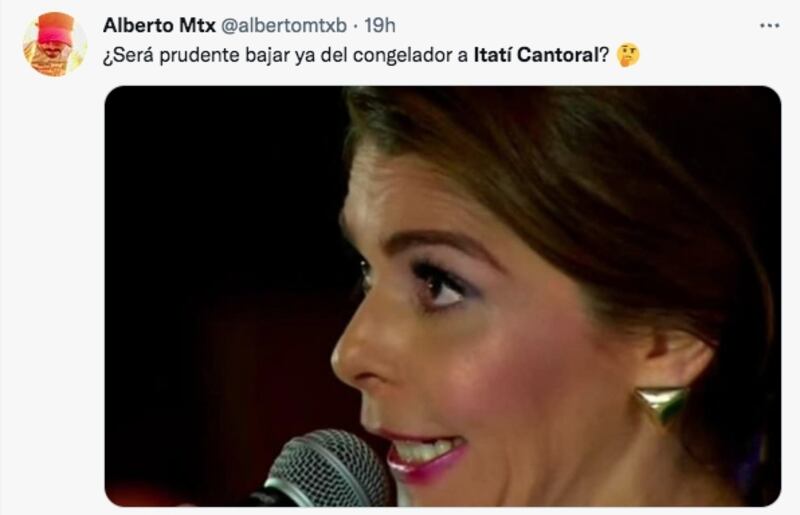This screenshot has height=515, width=800.
Task: Open the Alberto Mtx display name link
Action: tap(159, 25)
